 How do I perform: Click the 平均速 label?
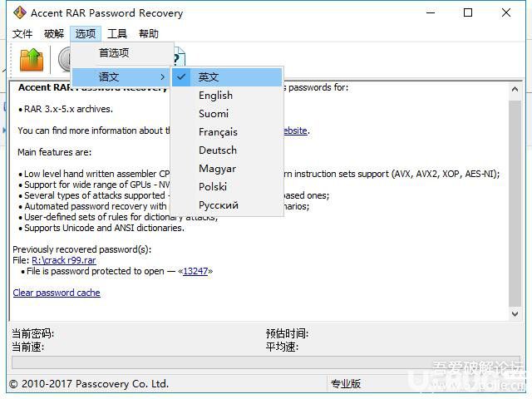point(282,347)
